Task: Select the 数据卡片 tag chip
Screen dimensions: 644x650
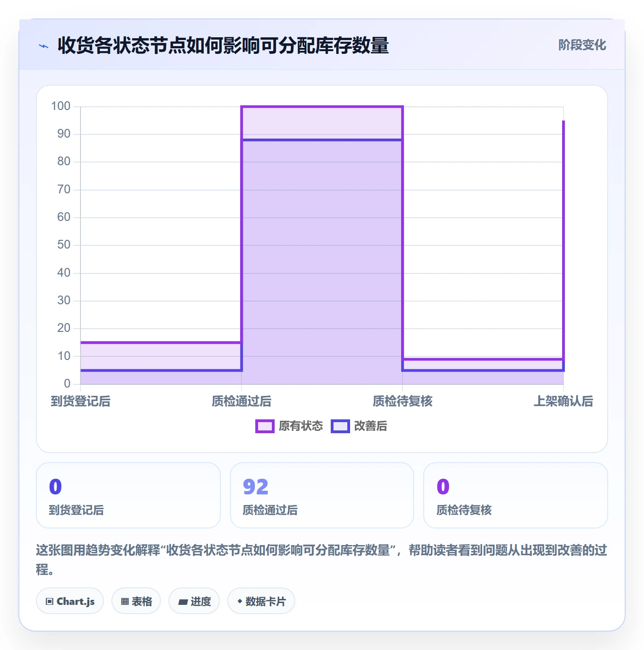Action: (261, 601)
